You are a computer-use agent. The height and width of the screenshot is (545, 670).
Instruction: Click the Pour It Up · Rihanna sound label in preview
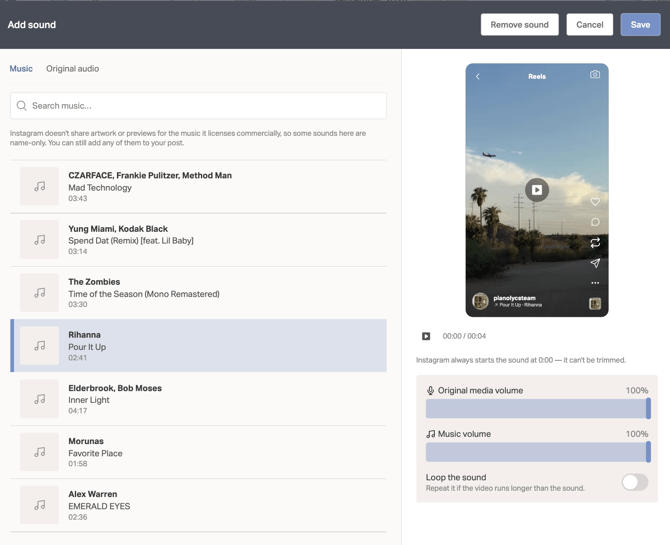[518, 305]
